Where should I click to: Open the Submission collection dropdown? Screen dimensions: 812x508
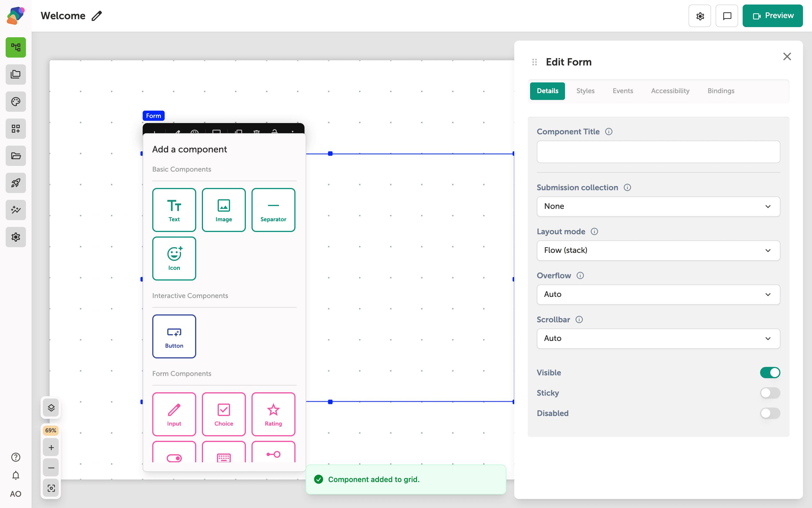pos(658,206)
